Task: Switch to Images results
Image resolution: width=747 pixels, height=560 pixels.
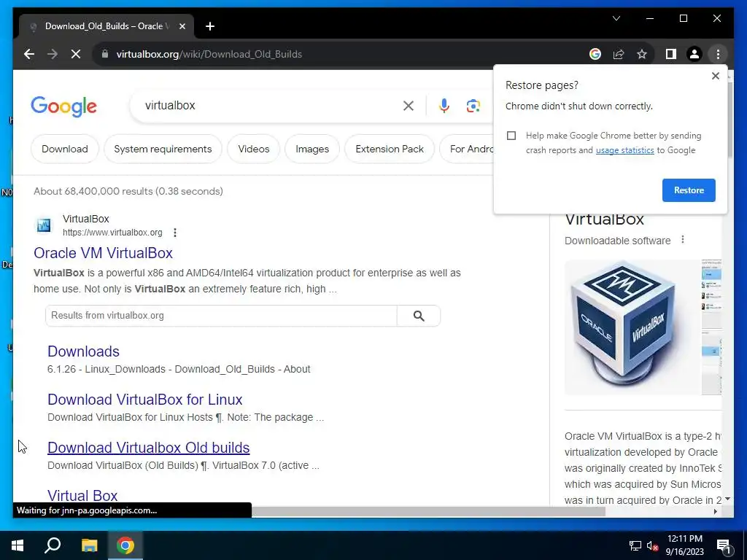Action: [x=312, y=149]
